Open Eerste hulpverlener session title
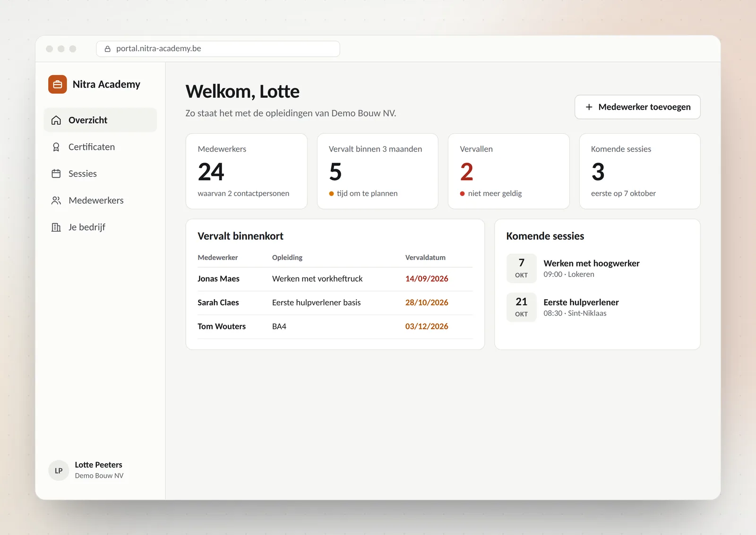This screenshot has height=535, width=756. point(581,302)
